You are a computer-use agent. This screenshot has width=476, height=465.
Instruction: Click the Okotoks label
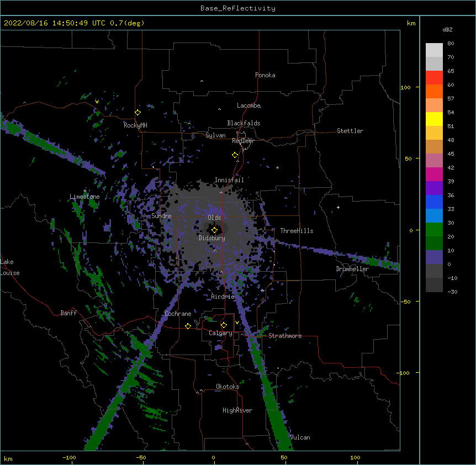228,387
